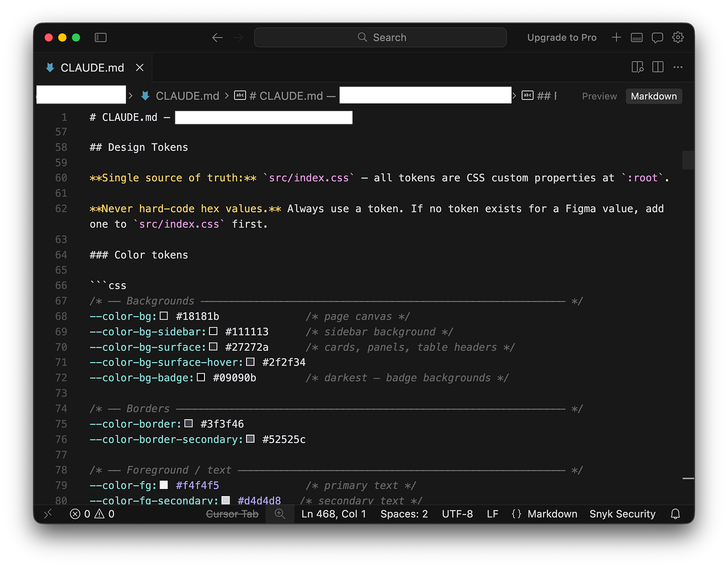Click the plus icon in the title bar
Viewport: 728px width, 568px height.
tap(616, 37)
